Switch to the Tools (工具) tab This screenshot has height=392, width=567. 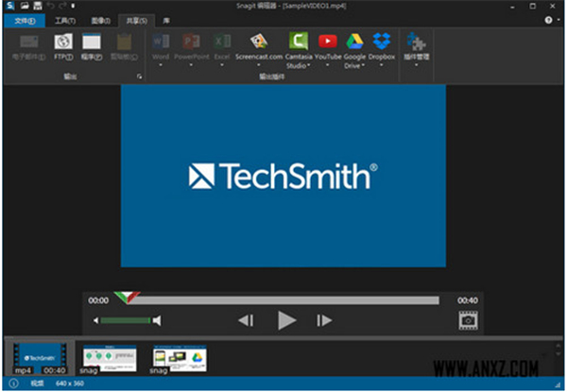tap(65, 21)
